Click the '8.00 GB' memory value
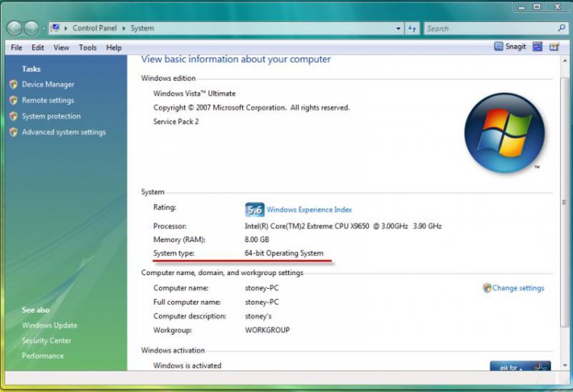Image resolution: width=573 pixels, height=392 pixels. (257, 240)
